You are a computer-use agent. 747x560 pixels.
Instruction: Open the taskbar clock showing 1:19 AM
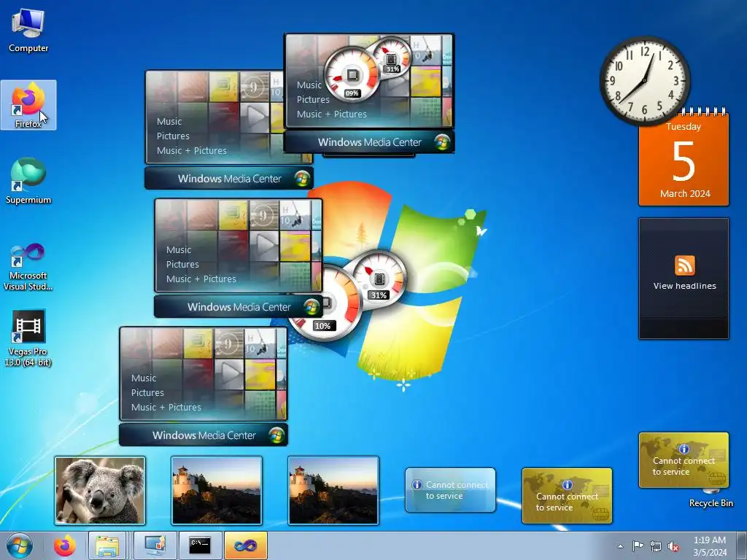tap(710, 546)
